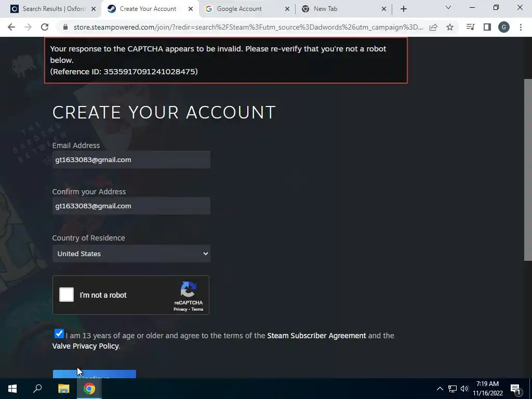Switch to Create Your Account tab
532x399 pixels.
click(x=148, y=9)
